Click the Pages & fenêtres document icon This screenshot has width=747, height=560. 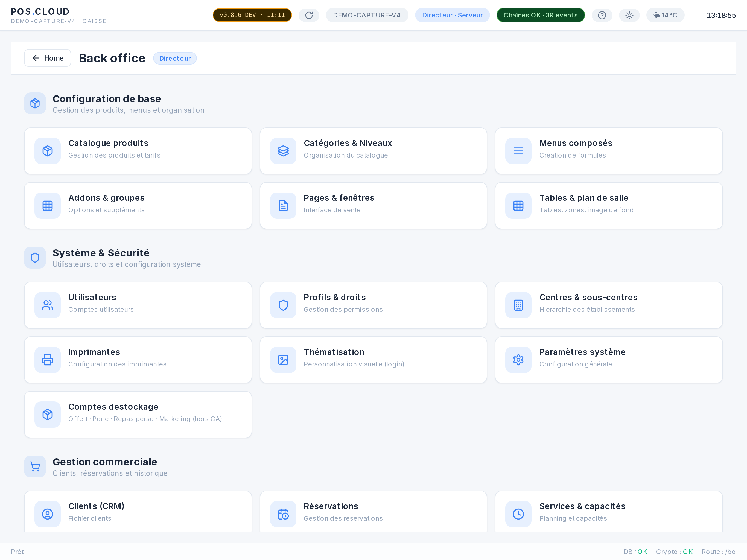[283, 206]
